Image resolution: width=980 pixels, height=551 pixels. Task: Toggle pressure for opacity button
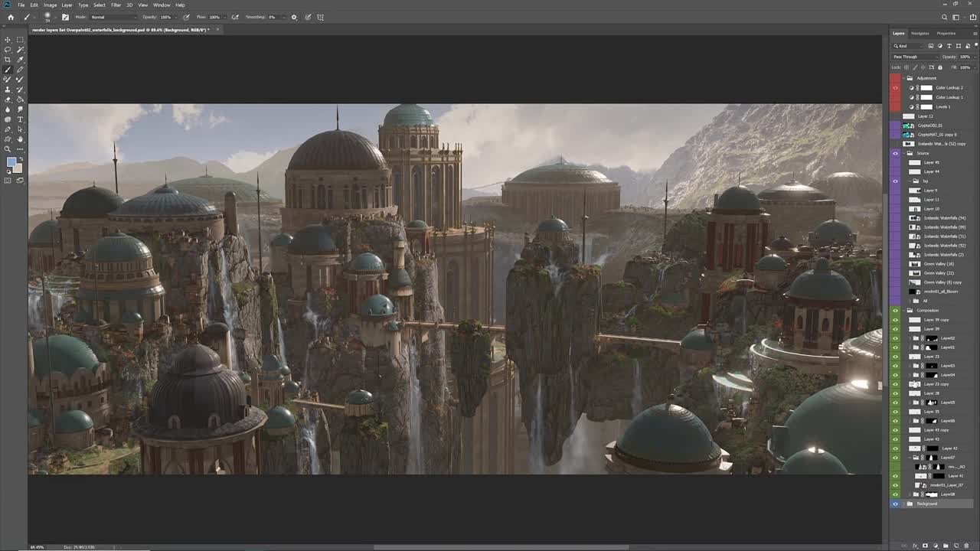tap(186, 17)
